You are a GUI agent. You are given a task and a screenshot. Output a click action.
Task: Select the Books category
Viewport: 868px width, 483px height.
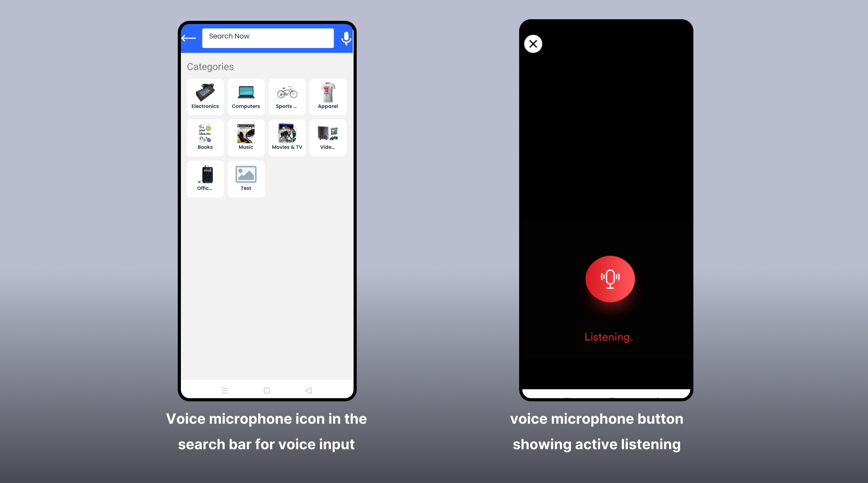pos(205,137)
